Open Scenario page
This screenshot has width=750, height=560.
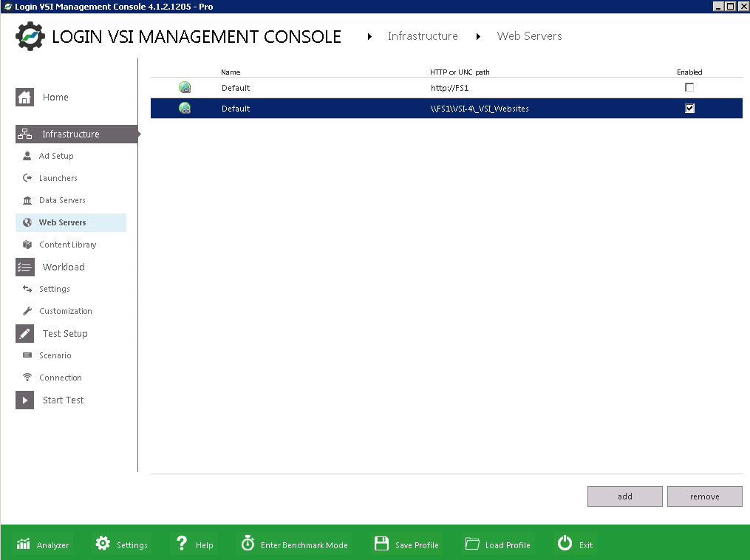[x=55, y=355]
